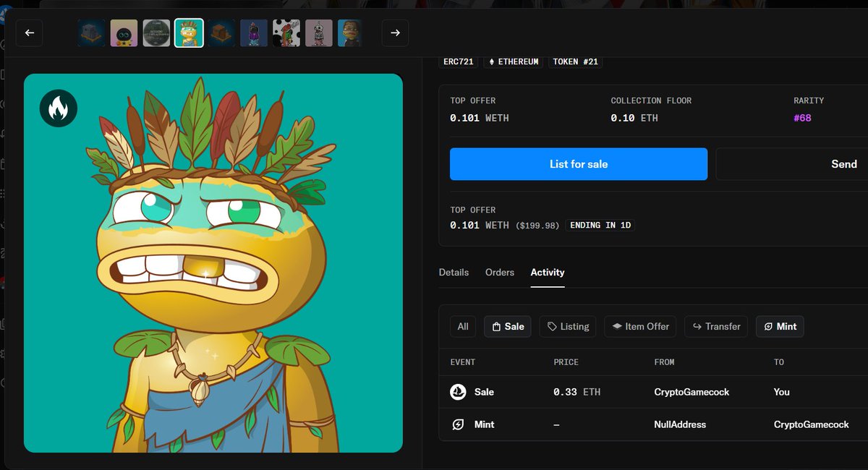Toggle the Transfer activity filter
868x470 pixels.
[x=716, y=327]
